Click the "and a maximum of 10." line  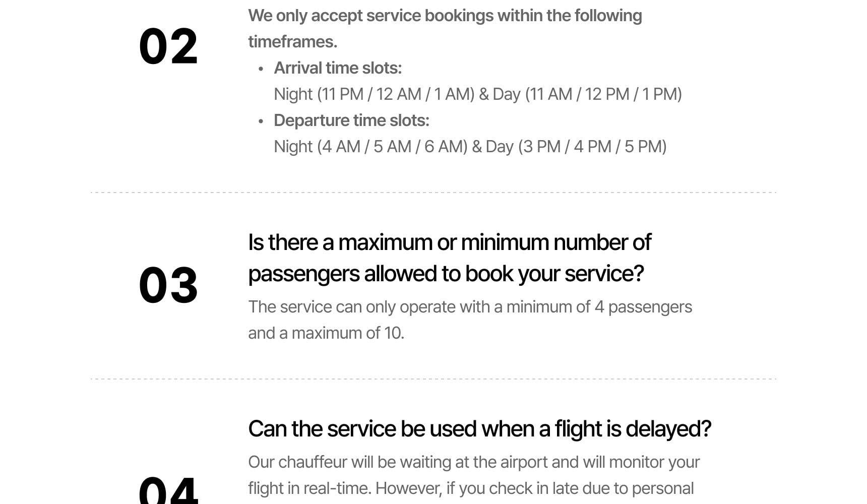pos(326,333)
